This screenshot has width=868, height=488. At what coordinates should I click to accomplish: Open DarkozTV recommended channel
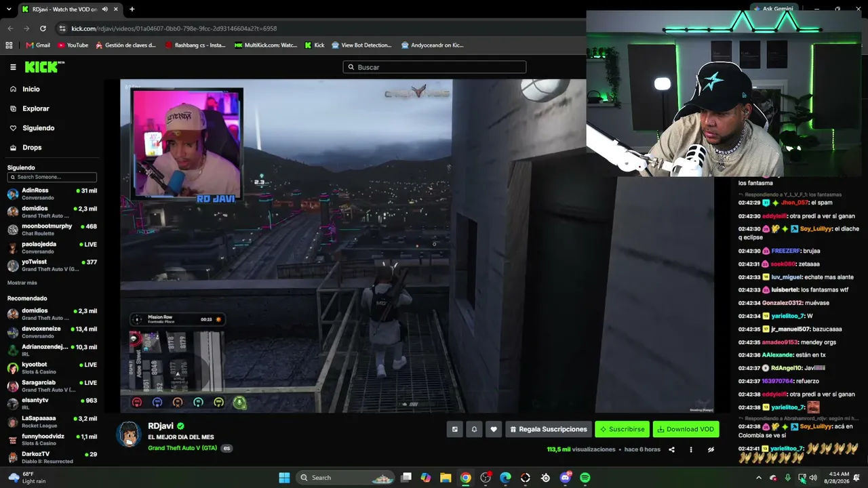coord(52,457)
